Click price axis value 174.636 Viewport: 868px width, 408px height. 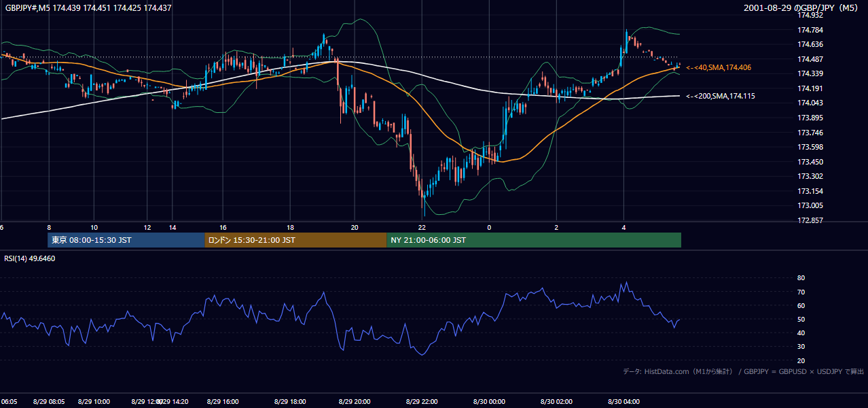click(x=810, y=44)
